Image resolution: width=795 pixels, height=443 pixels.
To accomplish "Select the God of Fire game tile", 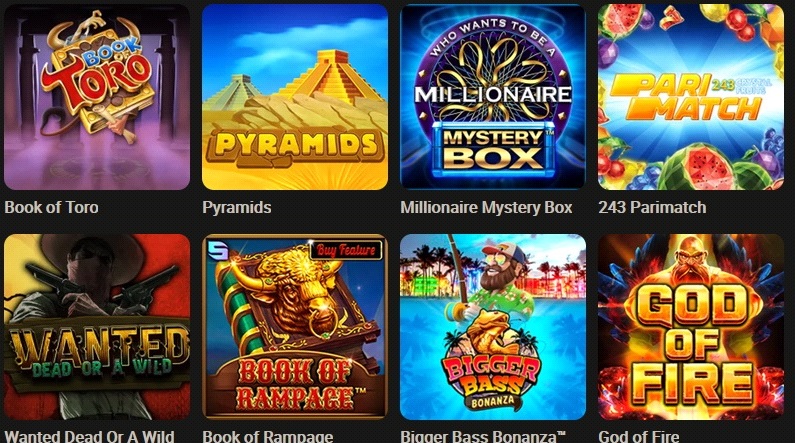I will [x=691, y=327].
